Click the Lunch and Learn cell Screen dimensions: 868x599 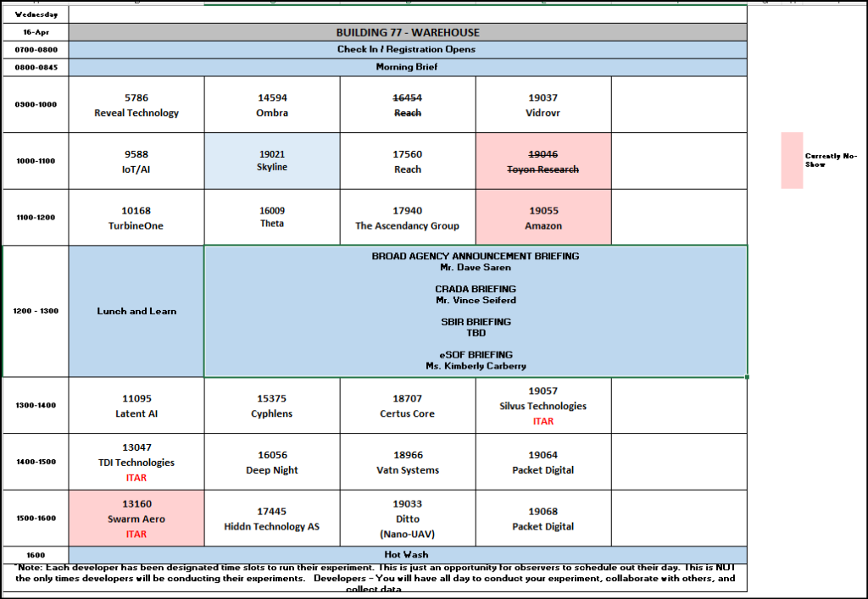coord(136,312)
